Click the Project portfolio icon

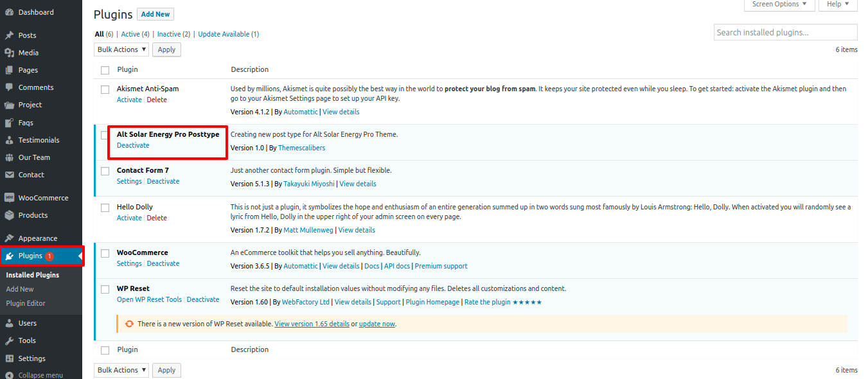pyautogui.click(x=9, y=105)
